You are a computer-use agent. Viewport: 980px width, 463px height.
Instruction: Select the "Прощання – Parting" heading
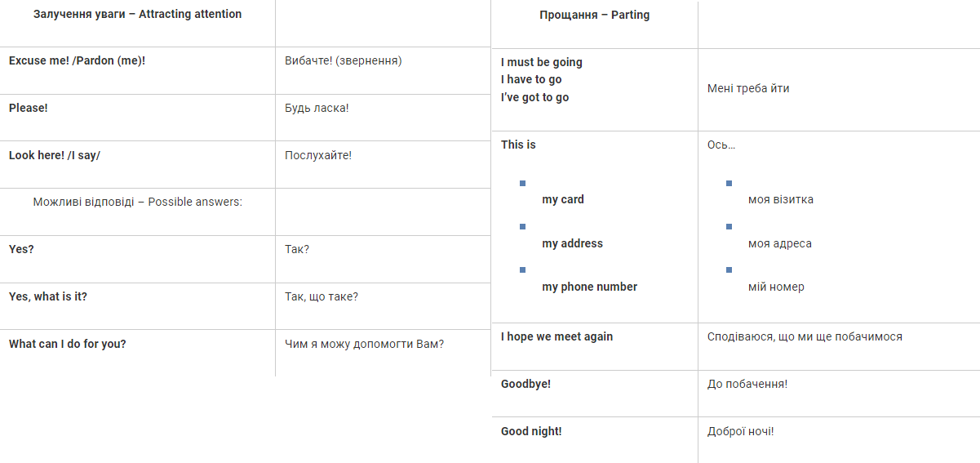[x=594, y=15]
